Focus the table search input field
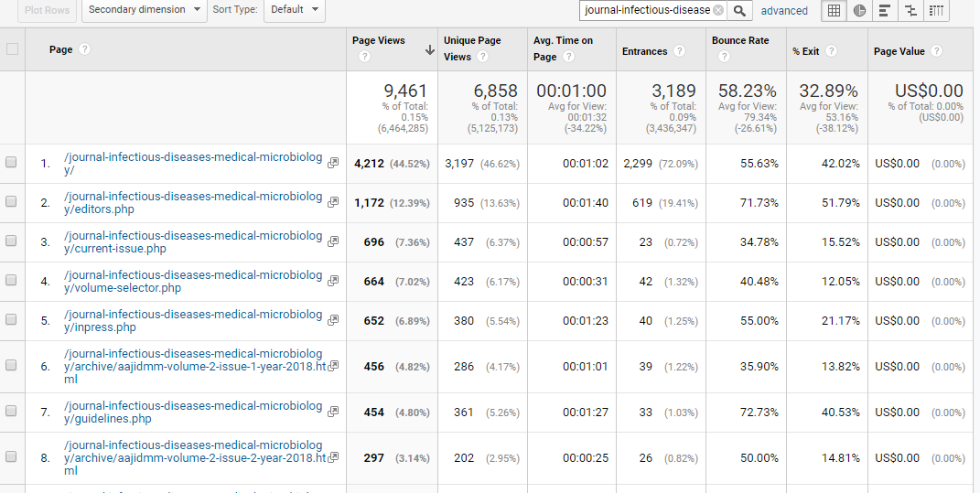This screenshot has width=980, height=493. click(x=646, y=10)
